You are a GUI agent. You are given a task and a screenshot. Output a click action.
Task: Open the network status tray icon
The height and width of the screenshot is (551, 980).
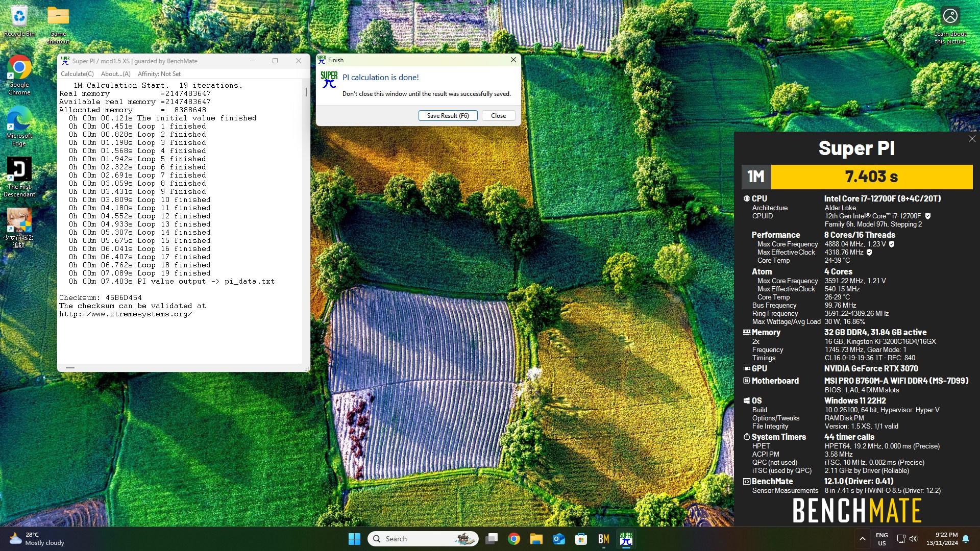pyautogui.click(x=901, y=539)
